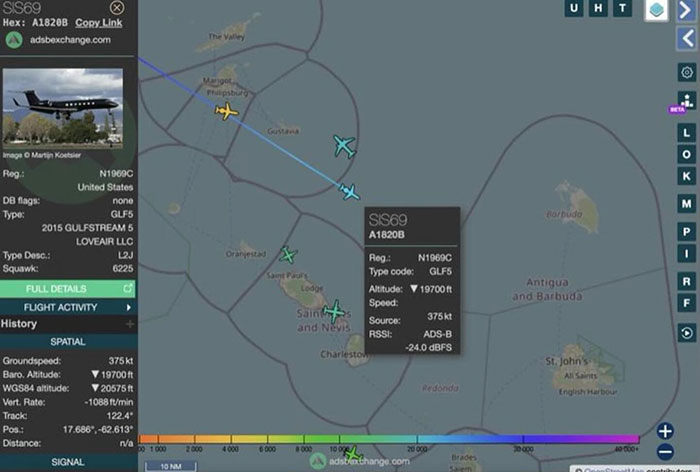Click the altitude color scale bar

[388, 439]
